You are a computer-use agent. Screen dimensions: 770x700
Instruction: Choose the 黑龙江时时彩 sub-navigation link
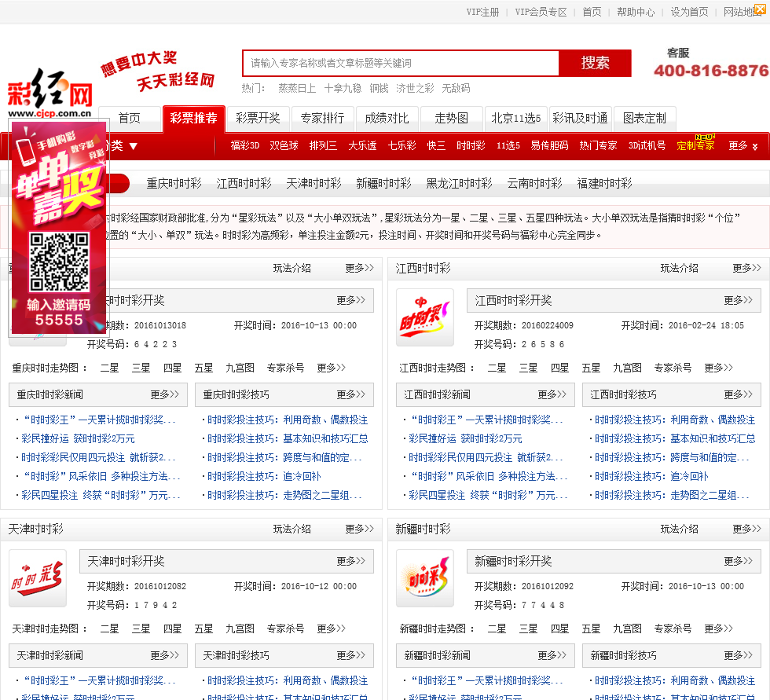tap(459, 184)
